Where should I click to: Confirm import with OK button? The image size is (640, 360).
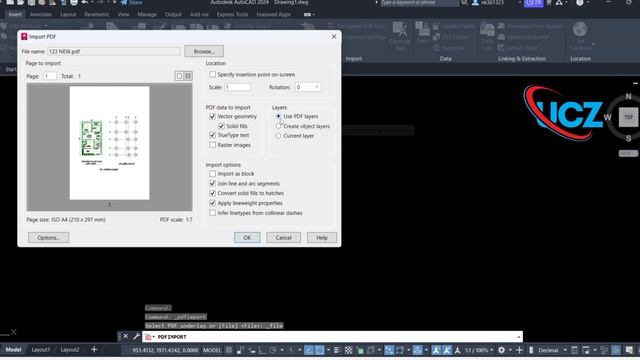point(247,238)
